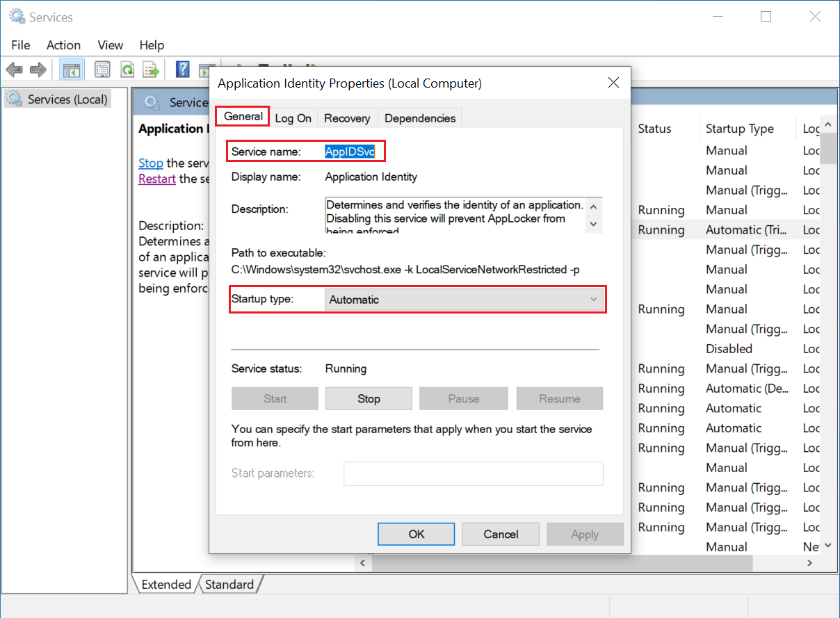Click the Pause button
Image resolution: width=840 pixels, height=618 pixels.
(464, 398)
